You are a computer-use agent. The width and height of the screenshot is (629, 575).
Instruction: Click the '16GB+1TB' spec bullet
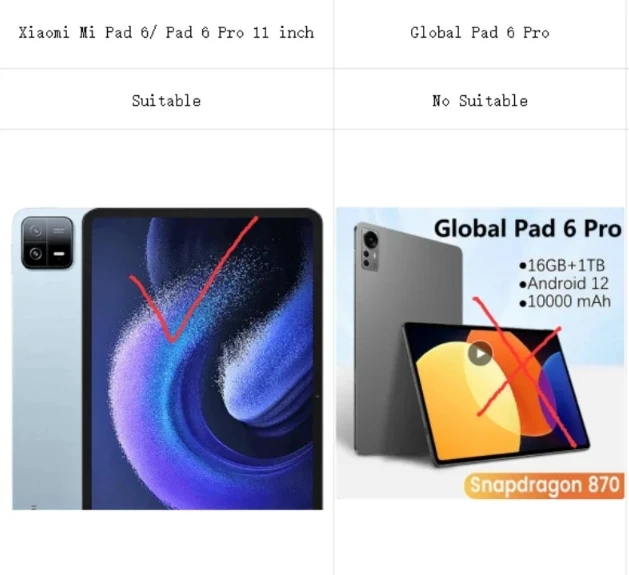click(x=562, y=266)
